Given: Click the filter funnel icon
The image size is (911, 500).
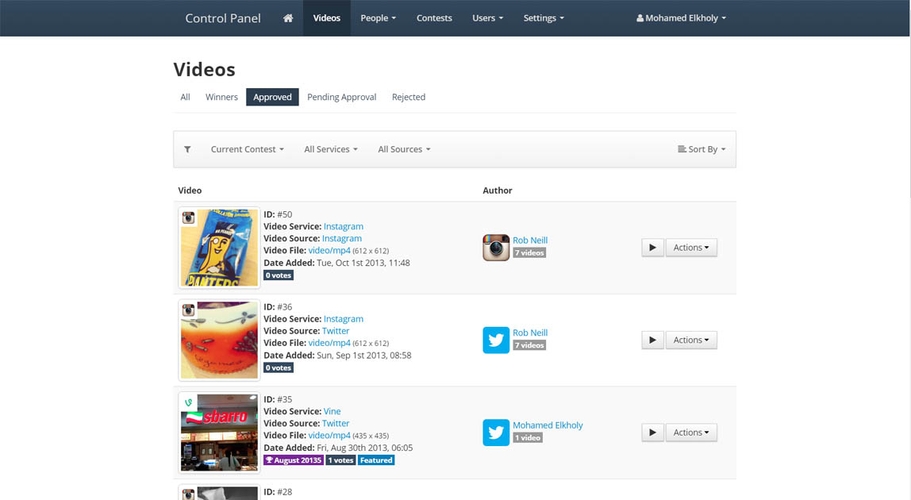Looking at the screenshot, I should coord(187,149).
